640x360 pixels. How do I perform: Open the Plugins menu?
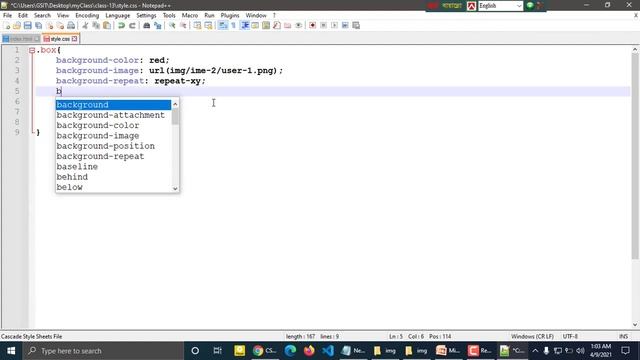coord(230,15)
